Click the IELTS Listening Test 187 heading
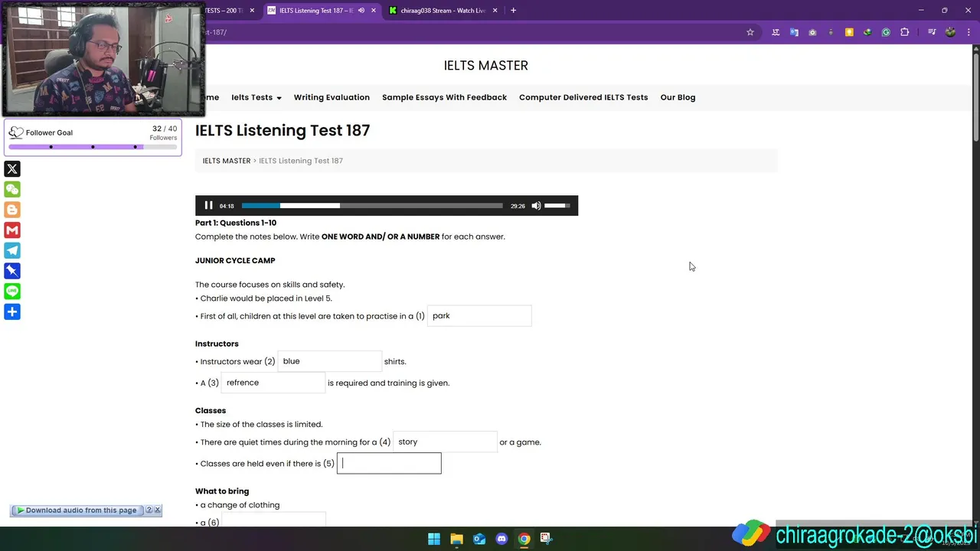980x551 pixels. [283, 130]
